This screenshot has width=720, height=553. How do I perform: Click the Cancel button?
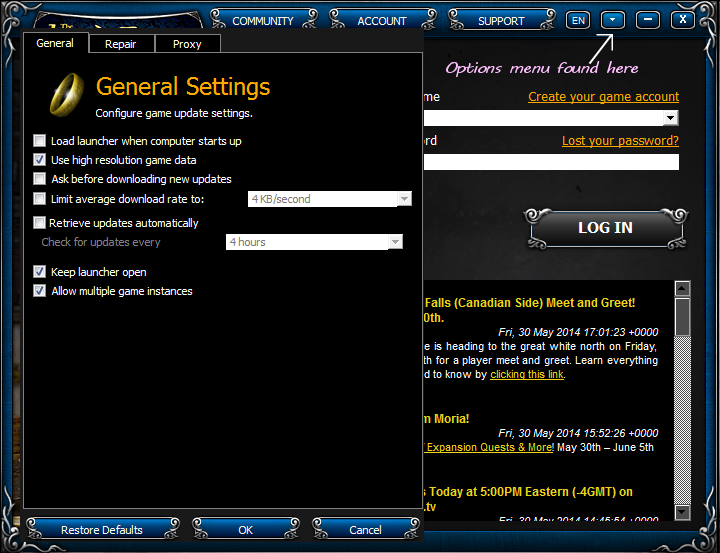366,530
